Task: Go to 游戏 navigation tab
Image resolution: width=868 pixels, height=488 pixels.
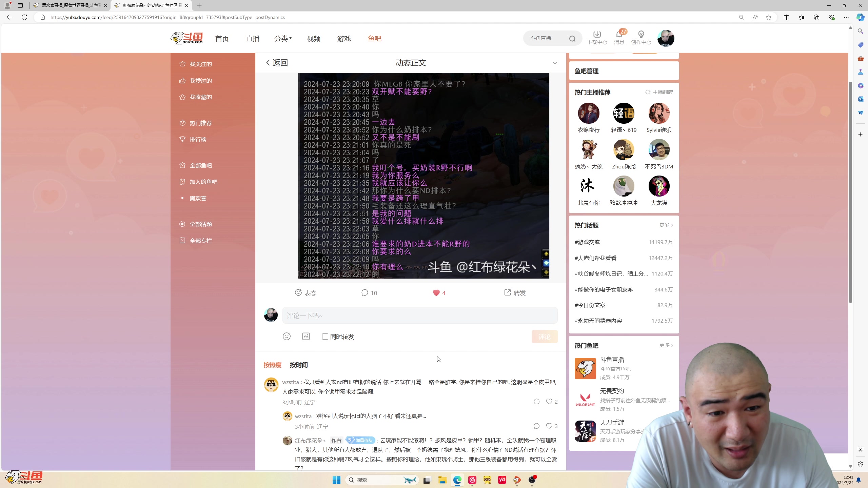Action: (344, 39)
